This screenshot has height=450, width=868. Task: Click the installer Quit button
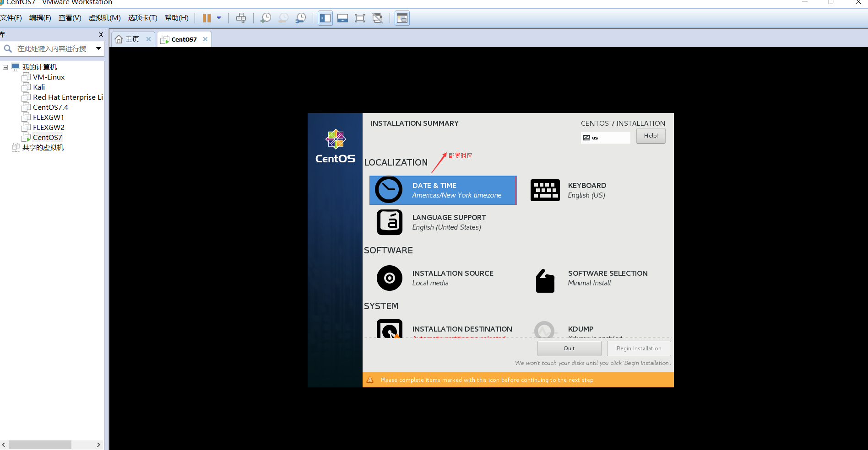569,348
